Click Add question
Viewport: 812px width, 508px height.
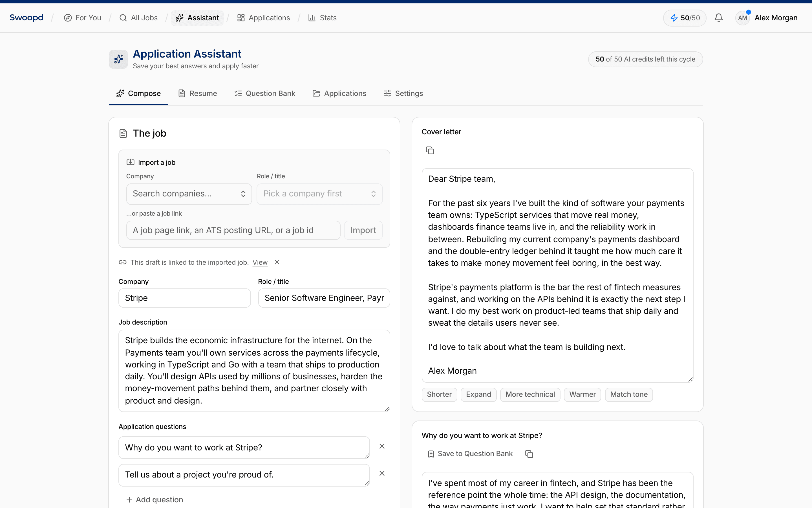[x=155, y=500]
